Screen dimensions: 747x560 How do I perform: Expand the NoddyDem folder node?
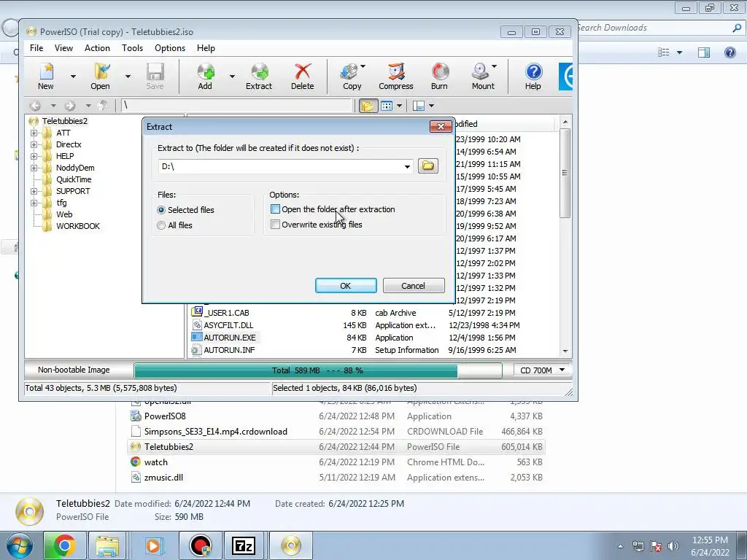tap(34, 168)
